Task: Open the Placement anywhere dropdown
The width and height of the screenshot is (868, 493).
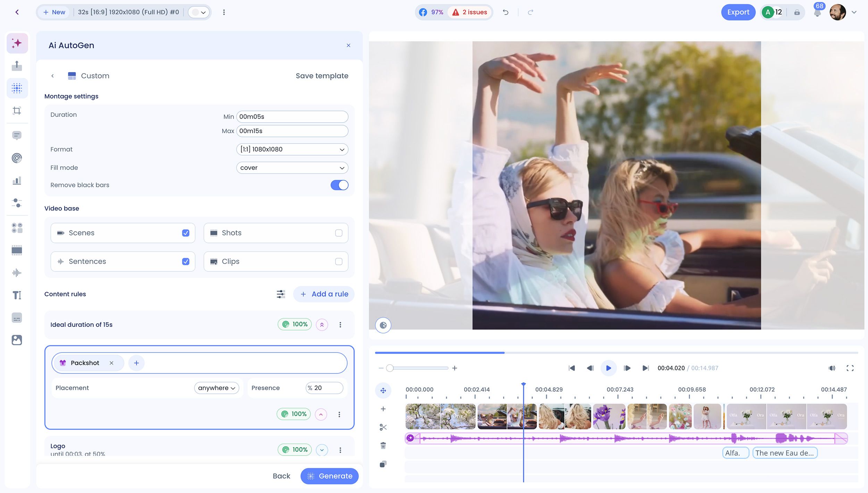Action: tap(217, 388)
